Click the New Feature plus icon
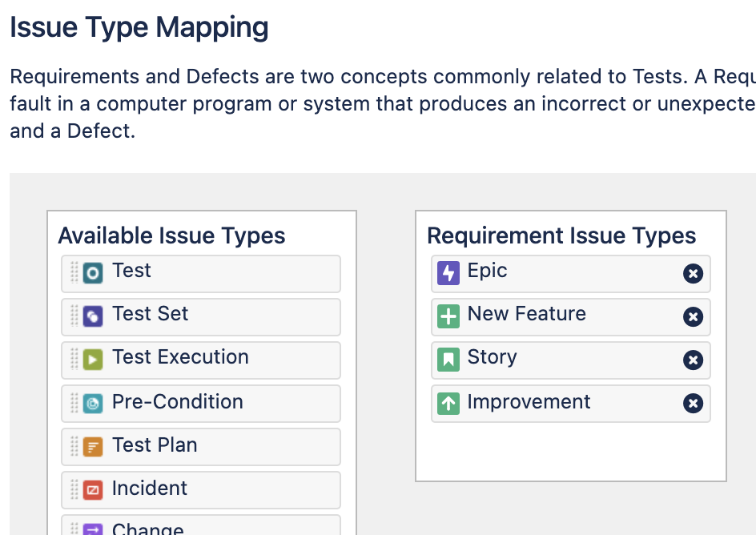The height and width of the screenshot is (535, 756). click(x=448, y=316)
